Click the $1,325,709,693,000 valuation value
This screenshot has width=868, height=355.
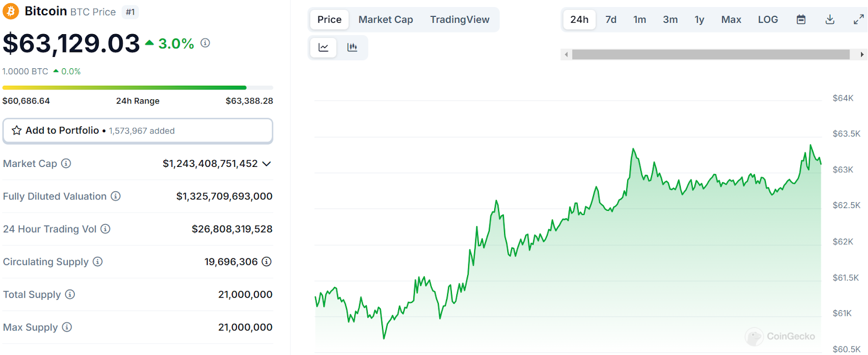tap(224, 196)
